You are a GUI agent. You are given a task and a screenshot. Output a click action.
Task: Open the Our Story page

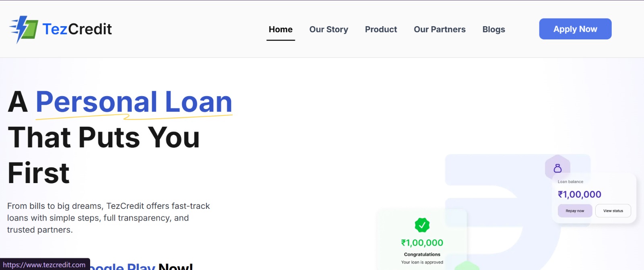tap(328, 29)
